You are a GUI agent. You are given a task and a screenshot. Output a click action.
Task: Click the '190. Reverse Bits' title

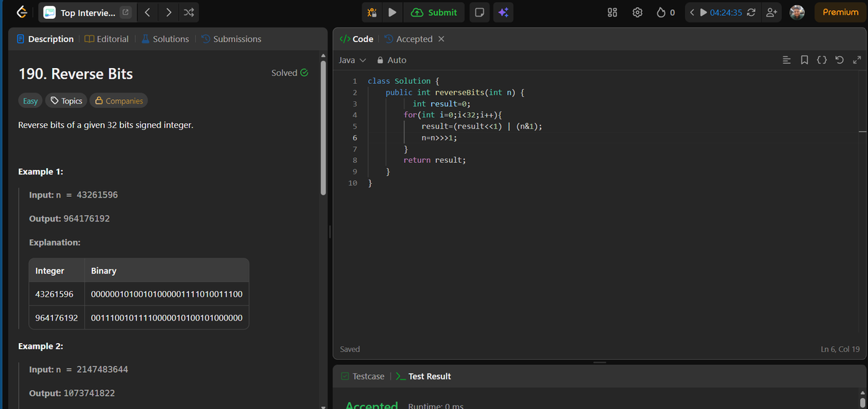tap(75, 74)
